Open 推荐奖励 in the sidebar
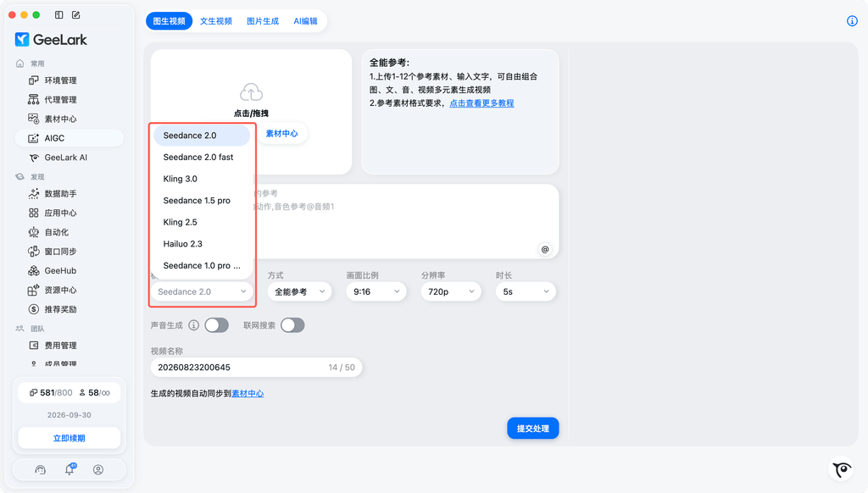Image resolution: width=868 pixels, height=493 pixels. 70,309
